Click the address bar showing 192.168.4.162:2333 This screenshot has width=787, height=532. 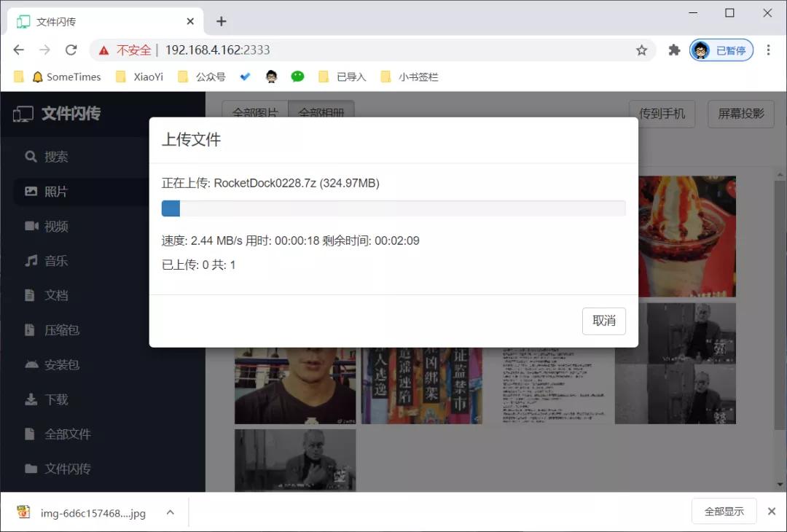372,50
